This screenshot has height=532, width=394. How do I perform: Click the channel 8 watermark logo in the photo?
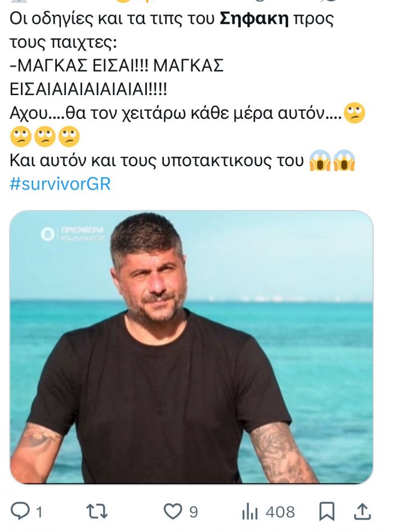(47, 234)
